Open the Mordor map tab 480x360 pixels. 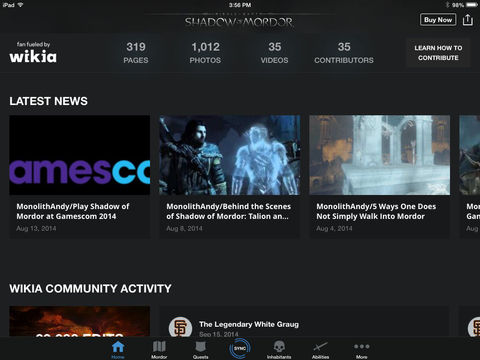coord(159,349)
